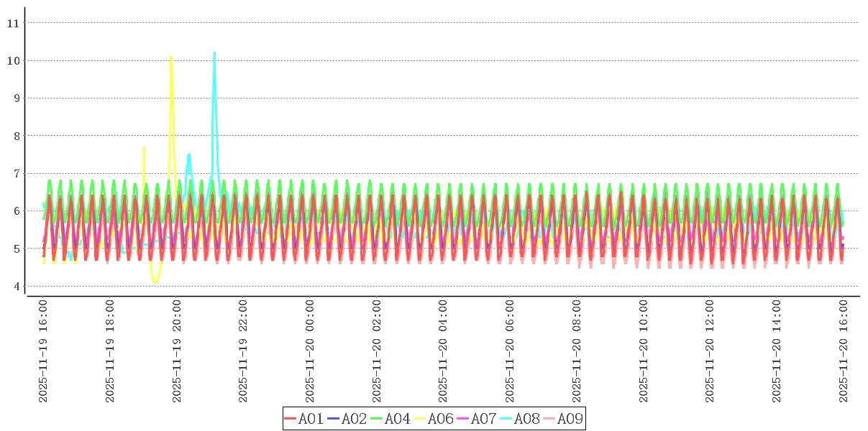Click the y-axis value 4 label
This screenshot has width=868, height=431.
(15, 286)
